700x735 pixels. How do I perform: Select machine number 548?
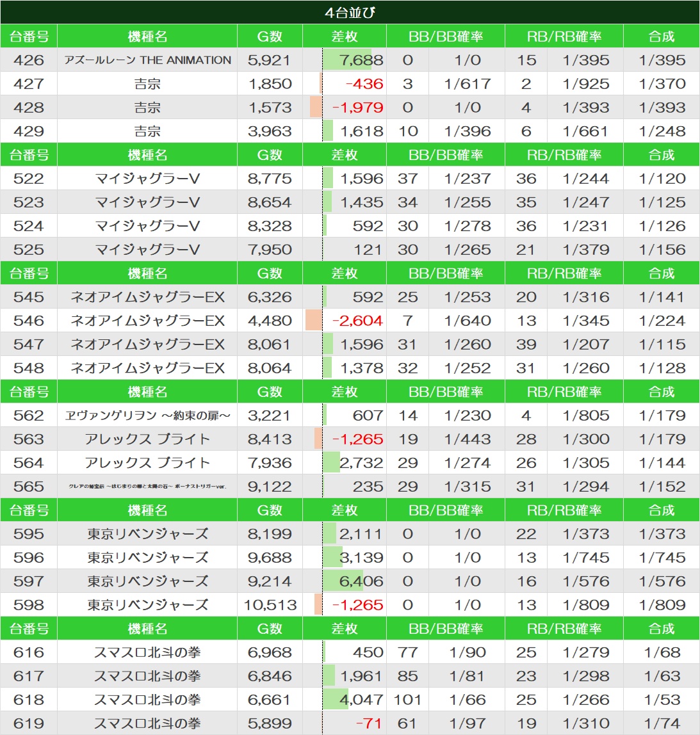coord(29,368)
